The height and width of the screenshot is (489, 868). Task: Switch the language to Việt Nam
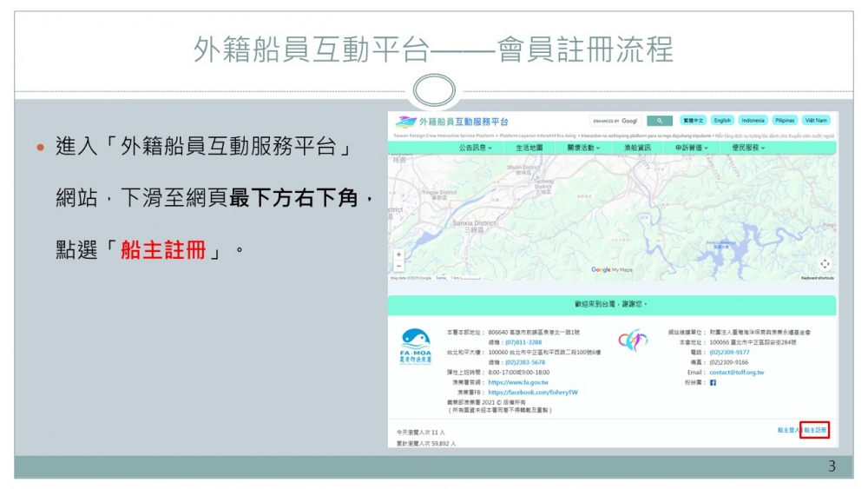(x=816, y=121)
